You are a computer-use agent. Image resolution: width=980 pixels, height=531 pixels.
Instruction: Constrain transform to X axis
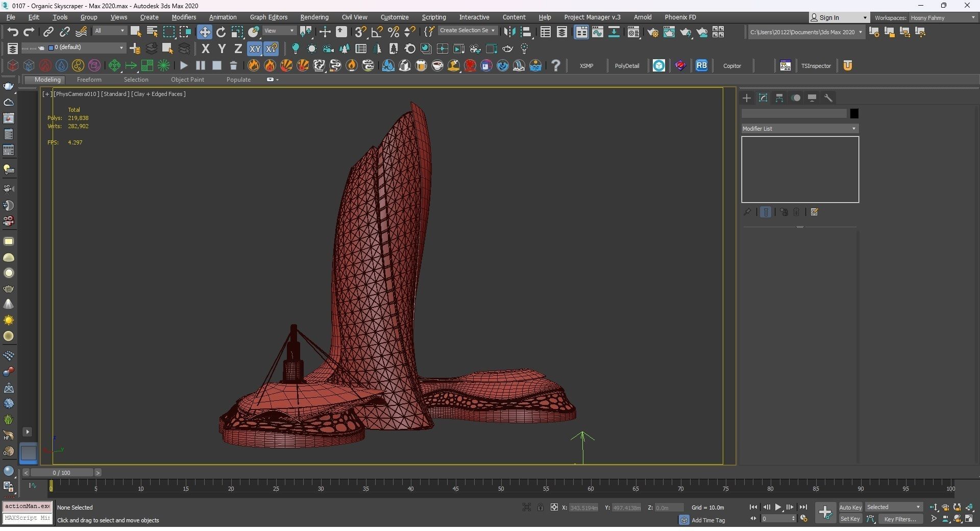(206, 49)
